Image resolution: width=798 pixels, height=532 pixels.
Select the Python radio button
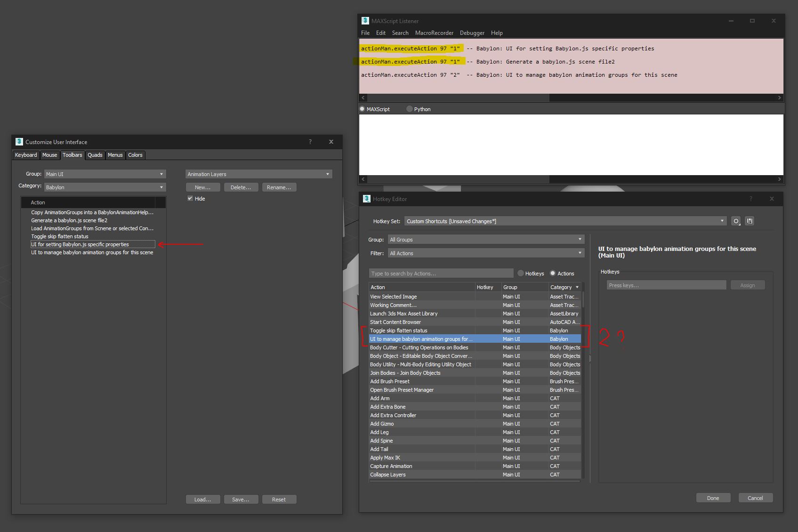[x=409, y=109]
